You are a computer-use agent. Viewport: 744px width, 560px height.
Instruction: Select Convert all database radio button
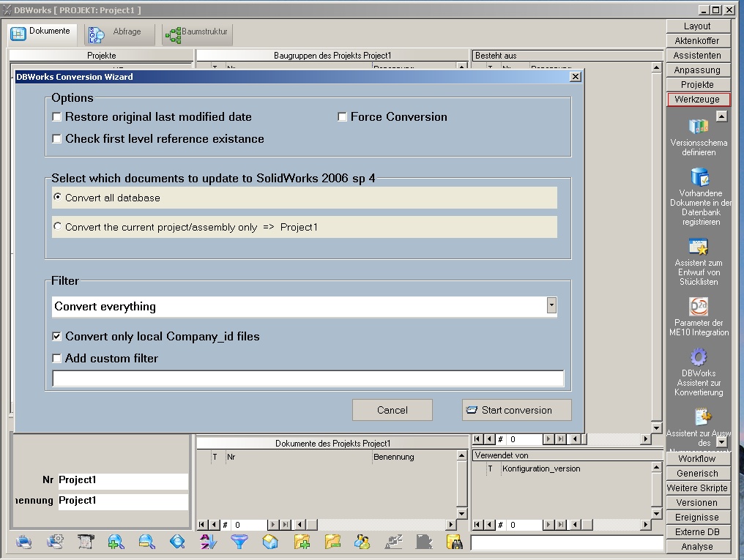tap(57, 197)
